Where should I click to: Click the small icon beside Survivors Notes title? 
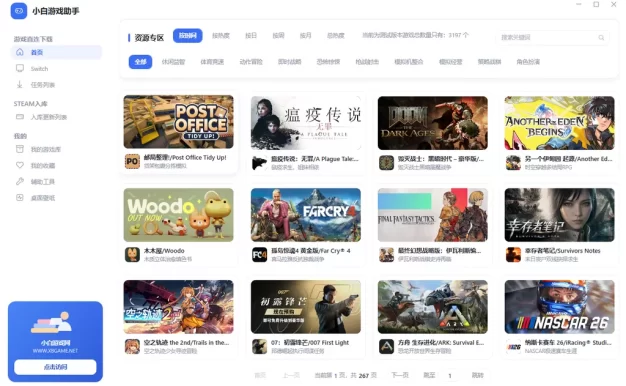click(513, 255)
